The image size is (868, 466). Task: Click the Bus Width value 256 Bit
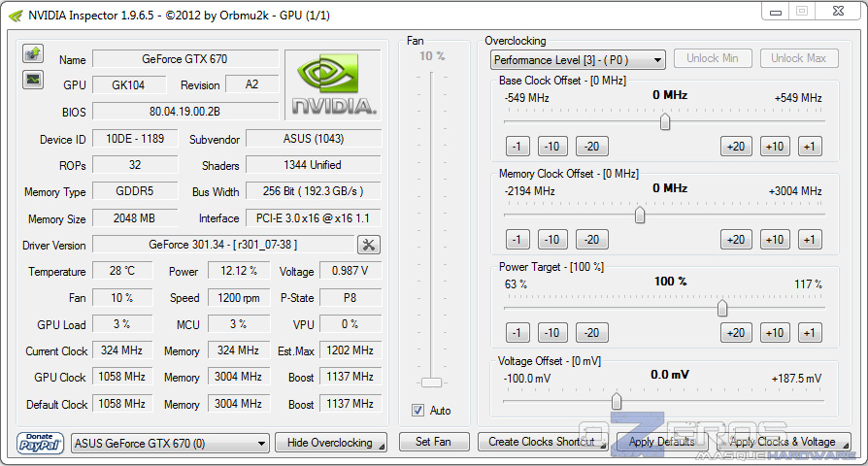[314, 191]
